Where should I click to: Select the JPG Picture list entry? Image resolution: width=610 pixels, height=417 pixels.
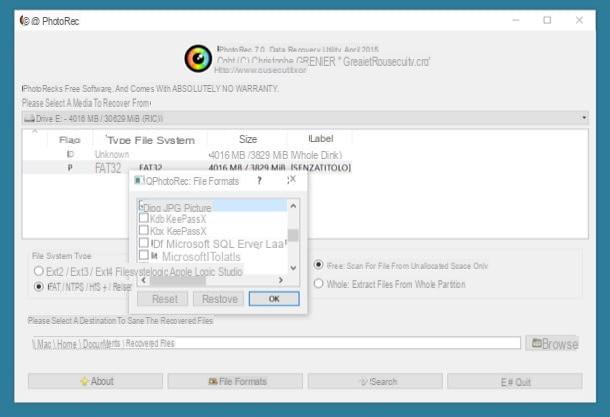pyautogui.click(x=212, y=207)
